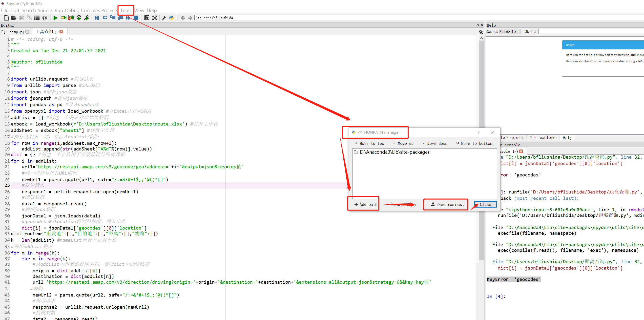Open Find in files using the @ icon

click(x=44, y=18)
